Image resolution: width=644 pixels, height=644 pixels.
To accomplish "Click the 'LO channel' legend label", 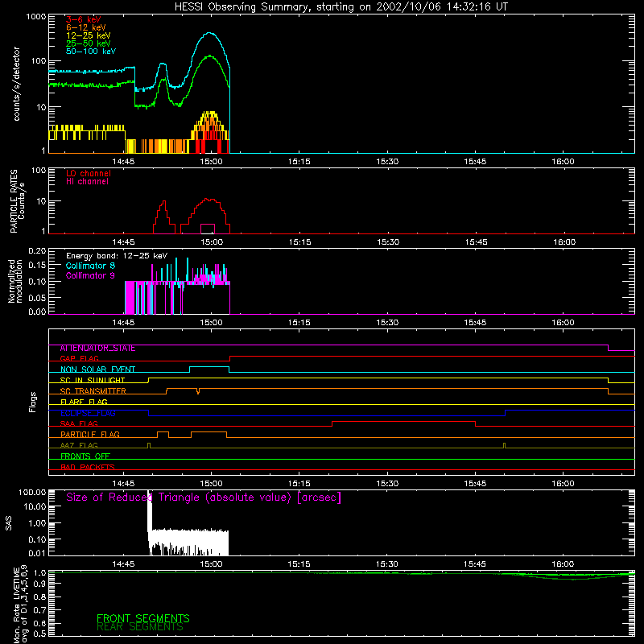I will pyautogui.click(x=89, y=173).
